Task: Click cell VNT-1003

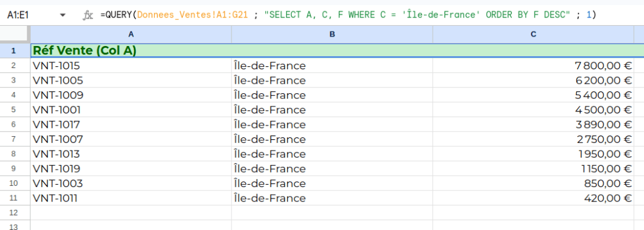Action: pyautogui.click(x=131, y=183)
